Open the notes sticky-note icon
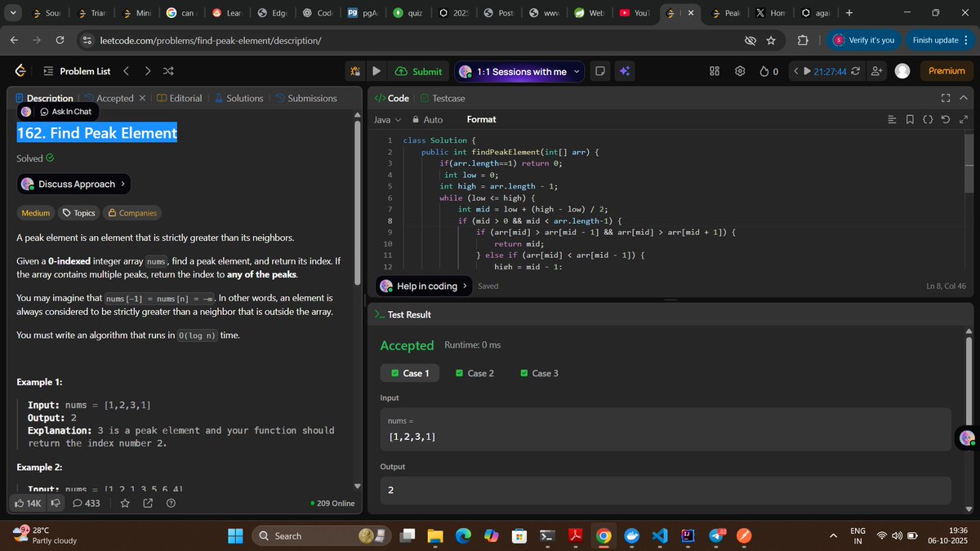Image resolution: width=980 pixels, height=551 pixels. coord(599,71)
